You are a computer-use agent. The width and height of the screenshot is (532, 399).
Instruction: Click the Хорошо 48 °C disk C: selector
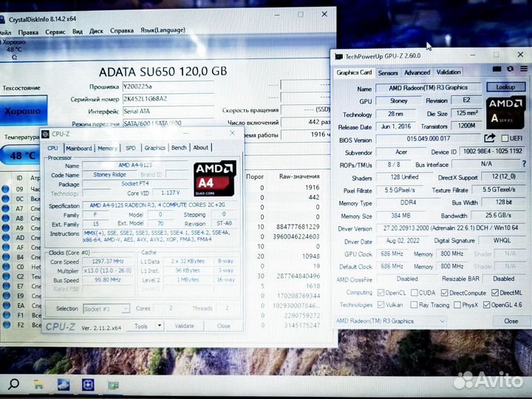tap(14, 50)
